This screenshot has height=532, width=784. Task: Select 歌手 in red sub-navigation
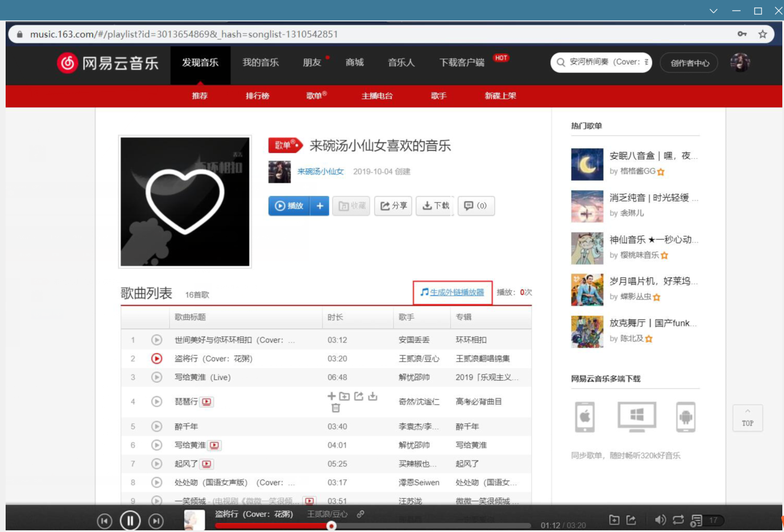coord(439,96)
